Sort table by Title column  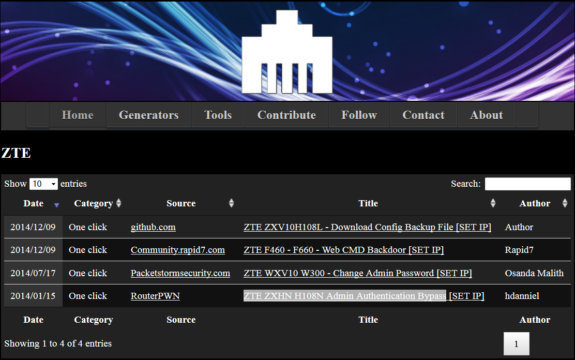pyautogui.click(x=368, y=203)
